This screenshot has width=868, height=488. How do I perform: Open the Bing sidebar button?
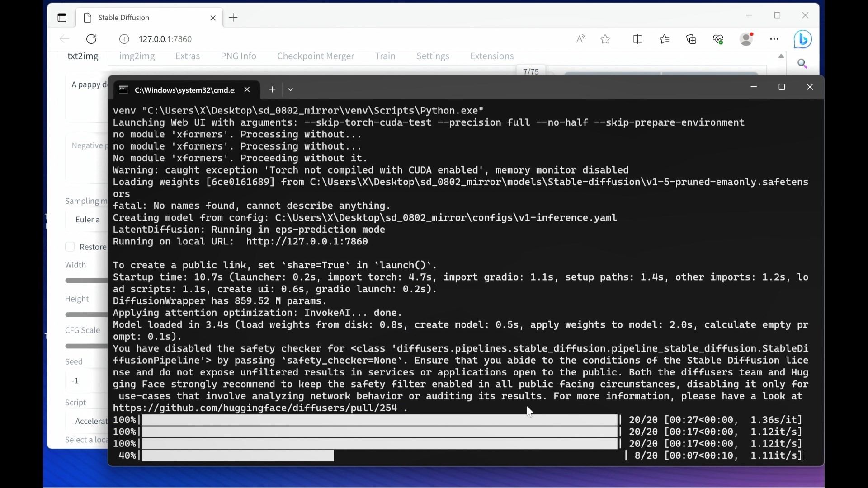point(803,39)
